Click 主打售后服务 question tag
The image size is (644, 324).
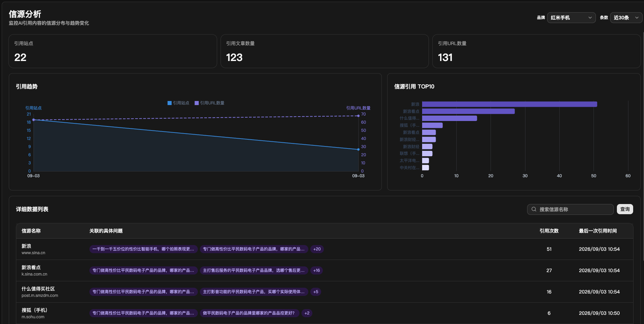pos(254,270)
